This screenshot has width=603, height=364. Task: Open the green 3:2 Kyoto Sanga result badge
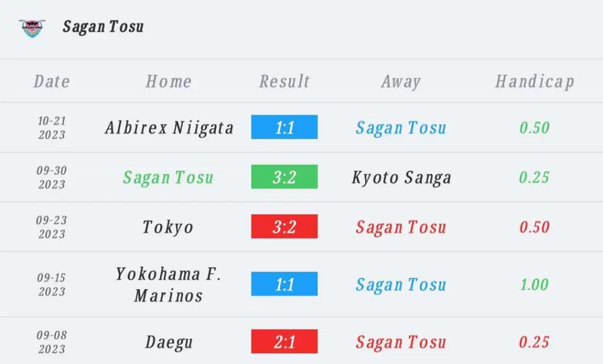click(284, 177)
